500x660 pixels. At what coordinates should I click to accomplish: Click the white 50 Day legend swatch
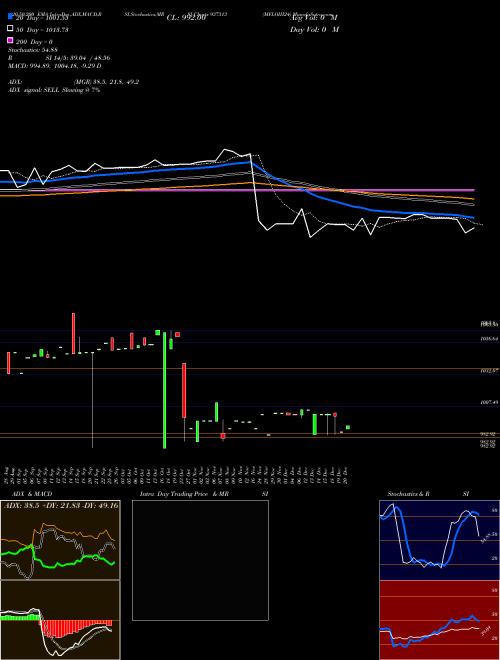click(x=11, y=29)
